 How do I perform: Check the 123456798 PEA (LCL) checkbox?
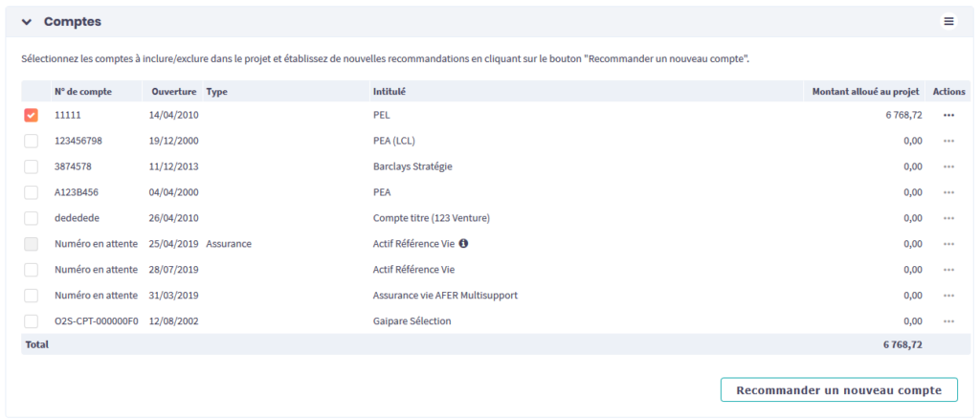32,141
